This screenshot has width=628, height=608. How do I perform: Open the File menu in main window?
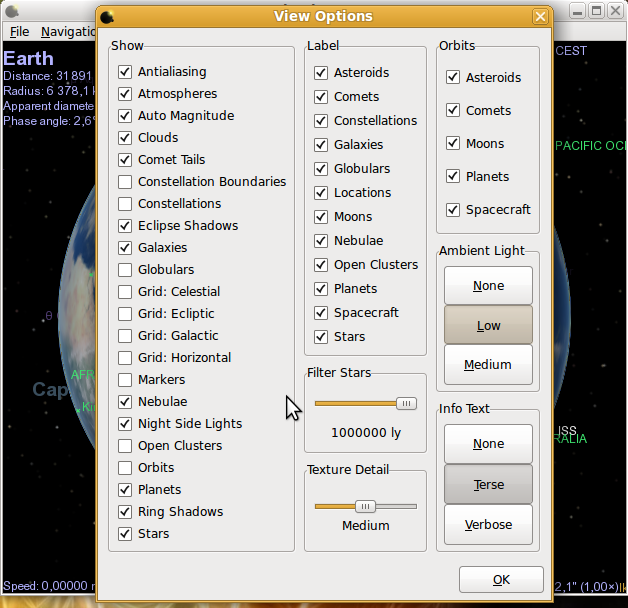[19, 32]
